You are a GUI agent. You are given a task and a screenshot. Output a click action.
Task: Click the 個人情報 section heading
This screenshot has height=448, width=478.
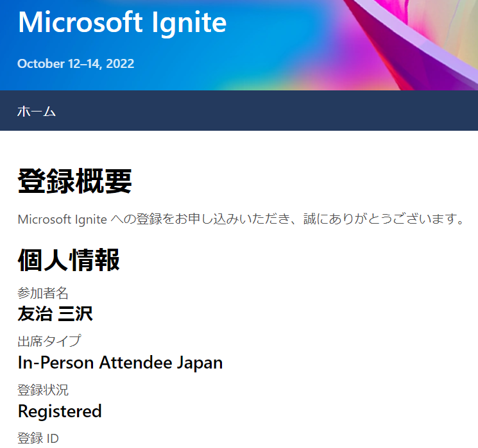pyautogui.click(x=69, y=260)
